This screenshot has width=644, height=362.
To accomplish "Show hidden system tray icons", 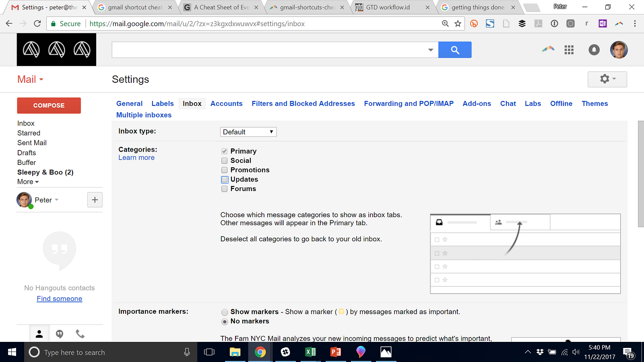I will click(528, 352).
